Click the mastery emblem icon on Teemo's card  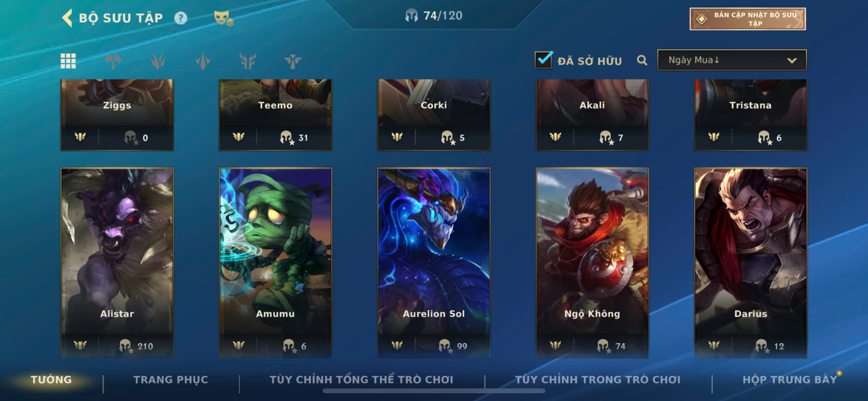[x=239, y=137]
